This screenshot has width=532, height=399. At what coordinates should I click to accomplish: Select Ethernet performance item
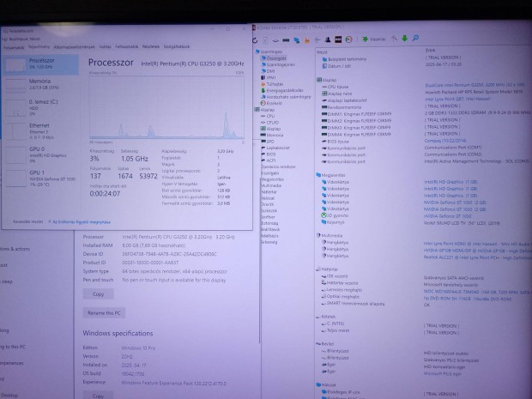pyautogui.click(x=40, y=131)
